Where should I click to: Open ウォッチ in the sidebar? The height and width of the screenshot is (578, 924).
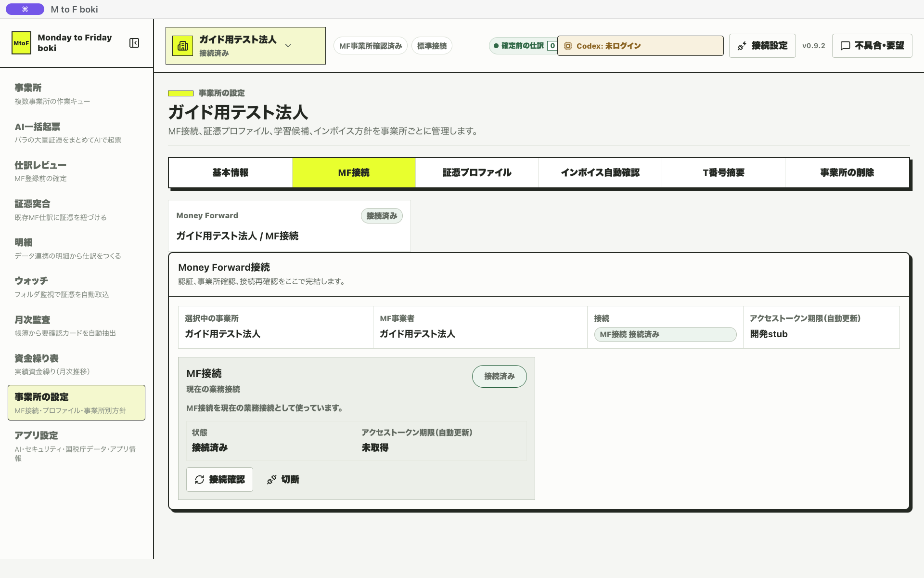pos(77,287)
